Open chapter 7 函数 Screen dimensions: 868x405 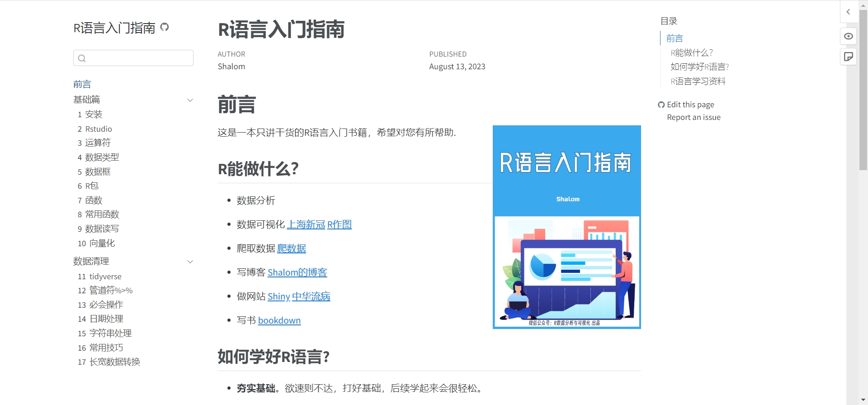[90, 200]
